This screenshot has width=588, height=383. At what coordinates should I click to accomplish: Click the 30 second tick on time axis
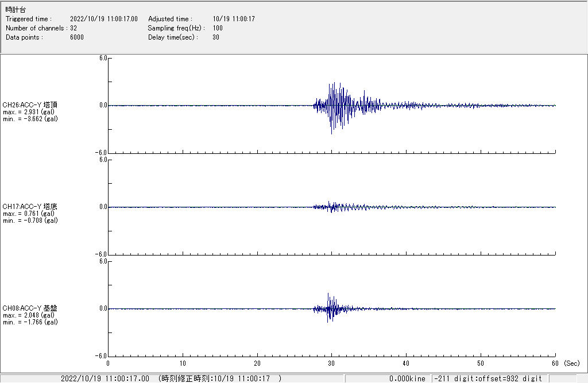point(331,363)
